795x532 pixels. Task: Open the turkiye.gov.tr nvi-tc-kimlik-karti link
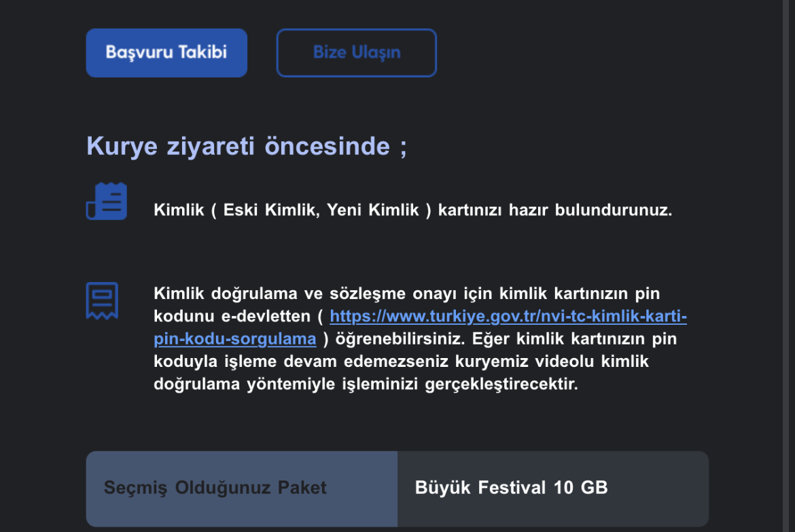[508, 317]
